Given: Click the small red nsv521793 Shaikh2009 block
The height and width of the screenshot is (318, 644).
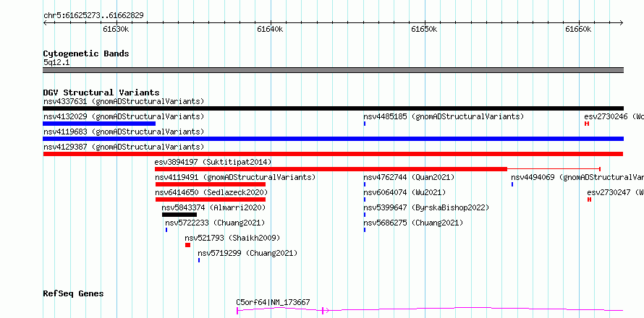Looking at the screenshot, I should pos(187,245).
